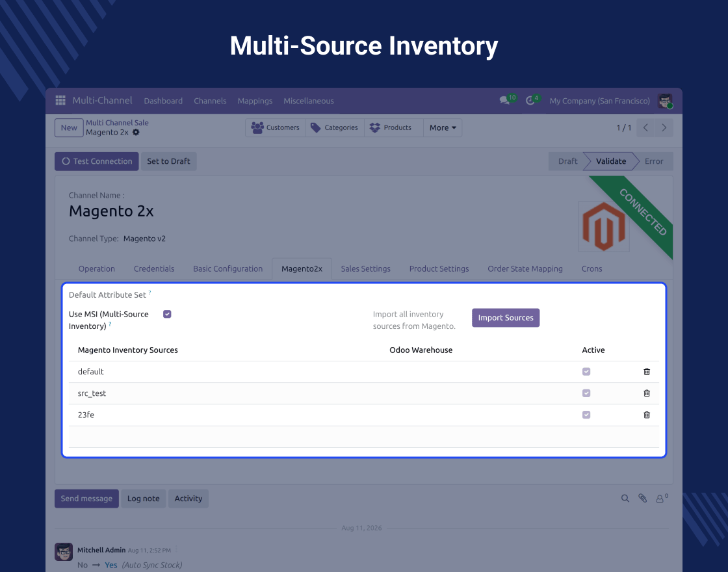Toggle Active checkbox for 23fe source

pos(586,415)
